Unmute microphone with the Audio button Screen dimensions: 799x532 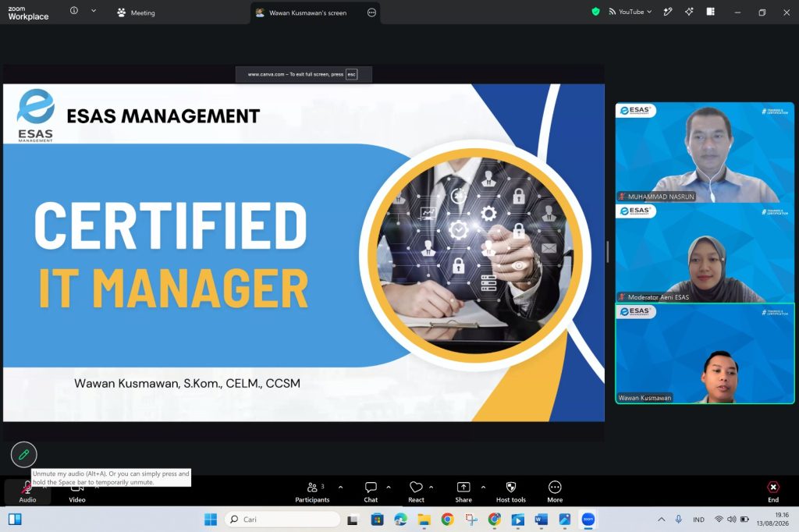[27, 492]
